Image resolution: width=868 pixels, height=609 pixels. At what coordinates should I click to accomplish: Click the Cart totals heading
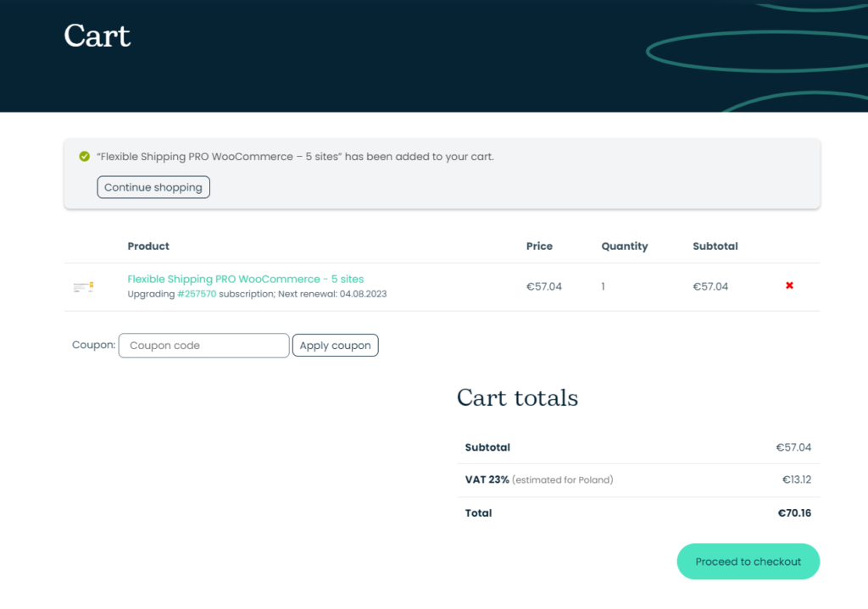518,398
